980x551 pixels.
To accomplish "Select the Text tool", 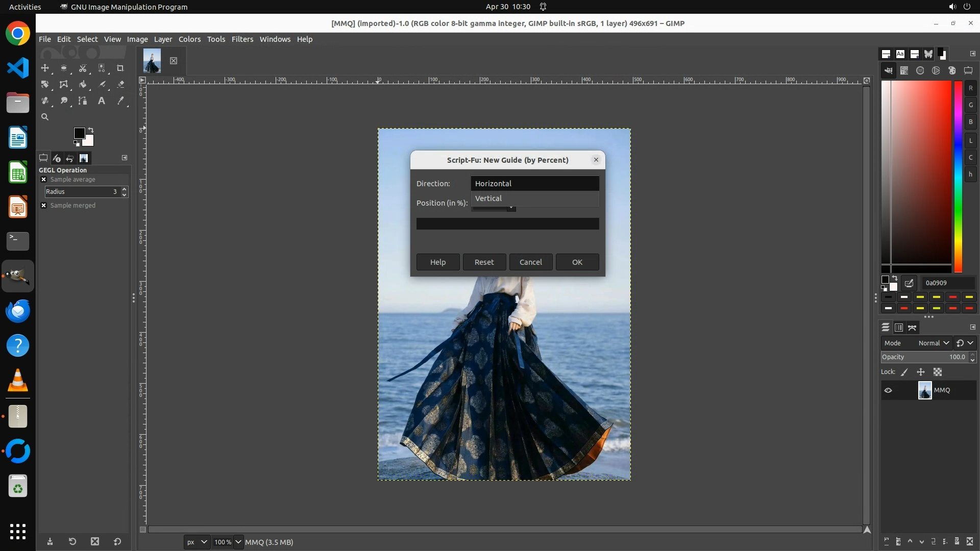I will [102, 101].
